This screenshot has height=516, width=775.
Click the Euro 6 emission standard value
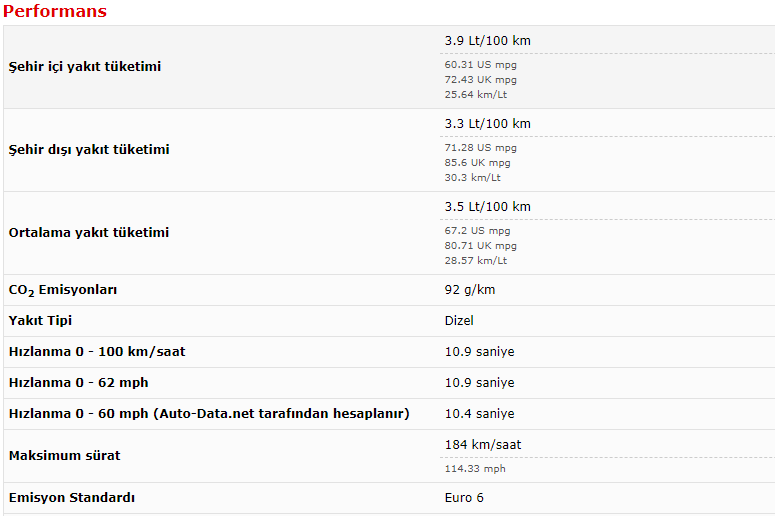(464, 498)
